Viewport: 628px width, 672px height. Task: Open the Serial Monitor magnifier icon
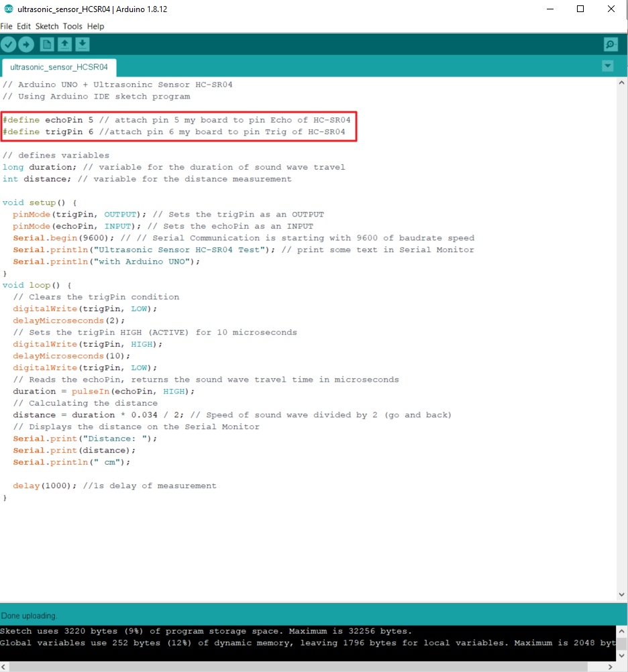611,44
